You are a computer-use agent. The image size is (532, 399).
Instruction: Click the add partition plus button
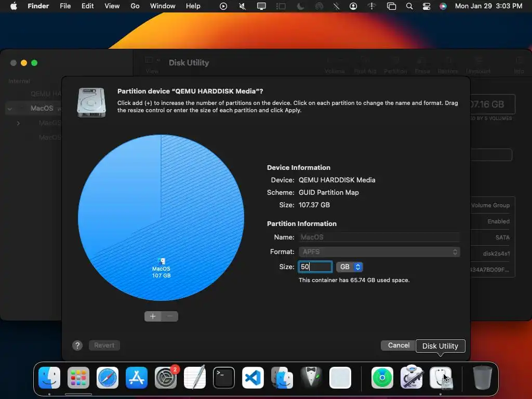pyautogui.click(x=153, y=316)
